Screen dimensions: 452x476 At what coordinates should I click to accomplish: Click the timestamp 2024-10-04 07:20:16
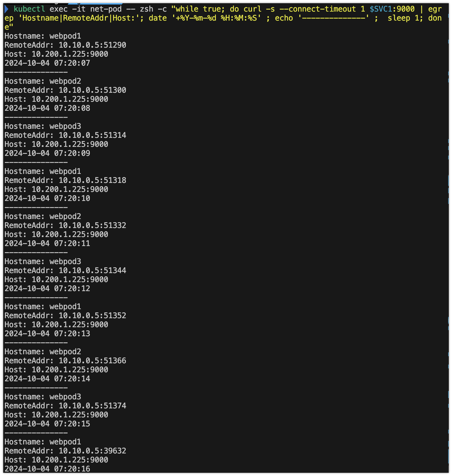click(47, 469)
